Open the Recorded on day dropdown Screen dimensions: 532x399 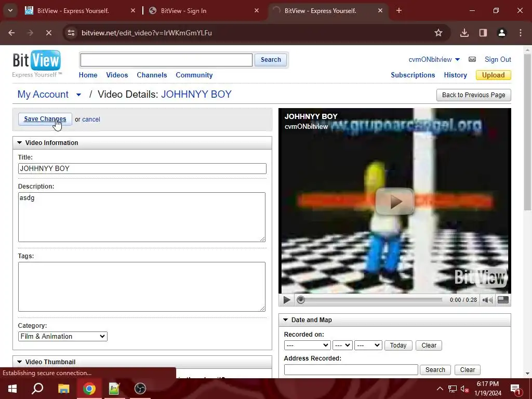[x=343, y=345]
